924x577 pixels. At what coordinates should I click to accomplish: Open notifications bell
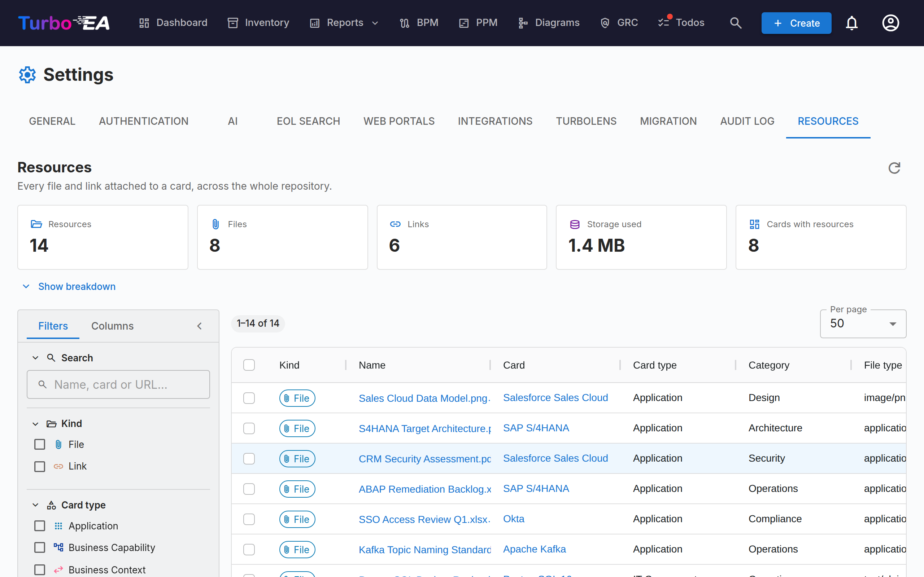coord(851,23)
